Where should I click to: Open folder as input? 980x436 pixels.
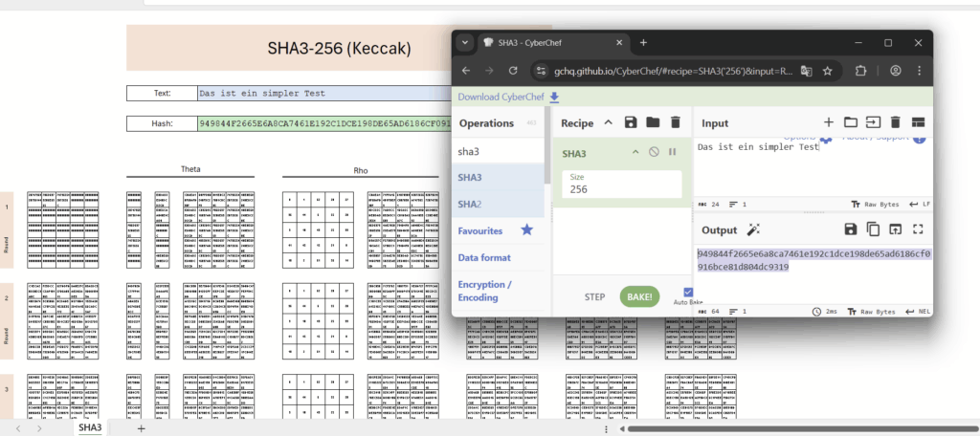(x=851, y=122)
